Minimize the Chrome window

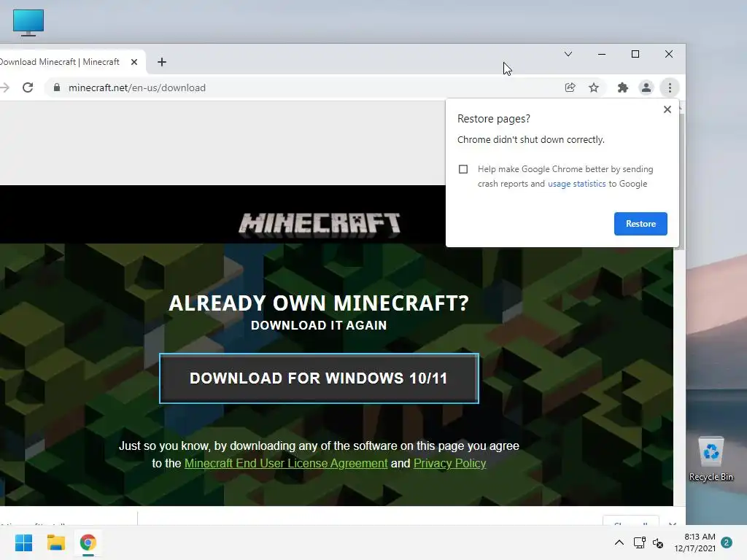602,54
